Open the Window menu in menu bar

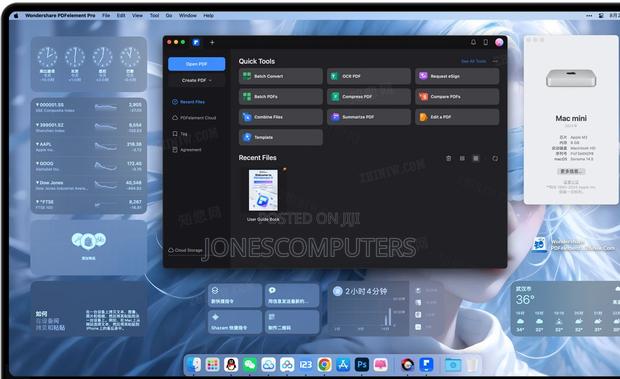click(187, 15)
